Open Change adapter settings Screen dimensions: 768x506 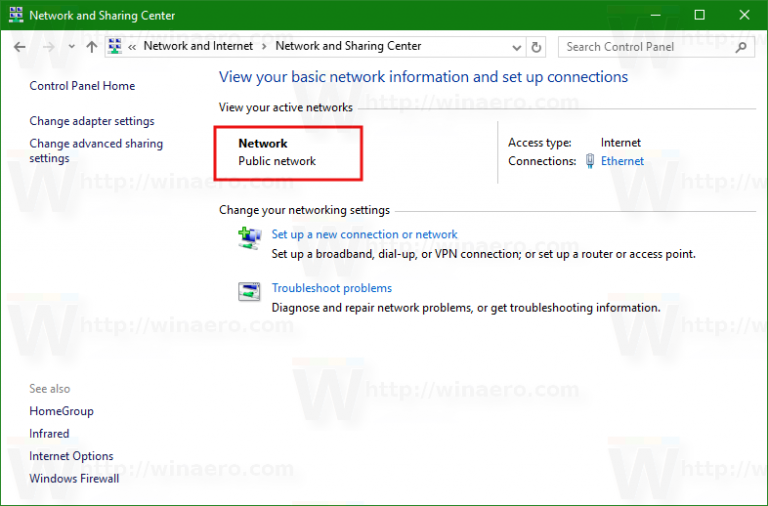pos(92,121)
